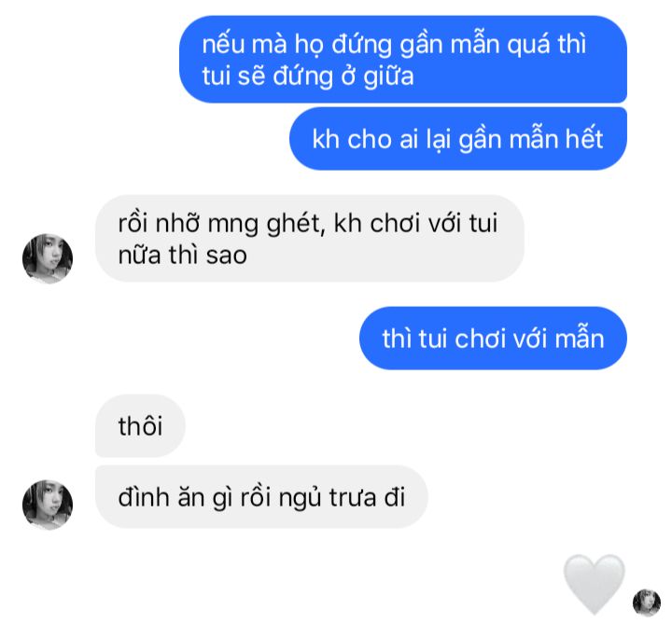
Task: Click the second line 'nữa thì sao' in the grey bubble
Action: coord(182,256)
